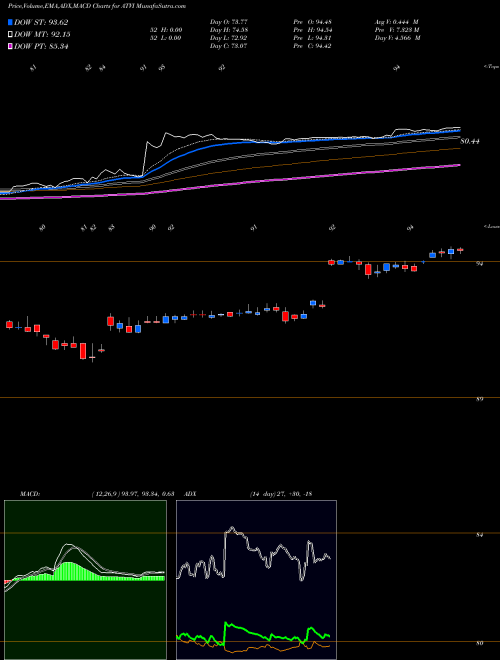Select the DOW MT: 92.15 label
Viewport: 500px width, 660px height.
click(x=42, y=34)
